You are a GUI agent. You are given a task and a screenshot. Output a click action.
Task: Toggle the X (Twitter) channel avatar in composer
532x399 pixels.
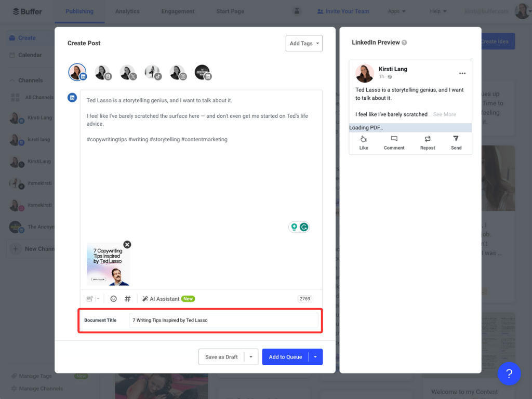click(x=128, y=72)
